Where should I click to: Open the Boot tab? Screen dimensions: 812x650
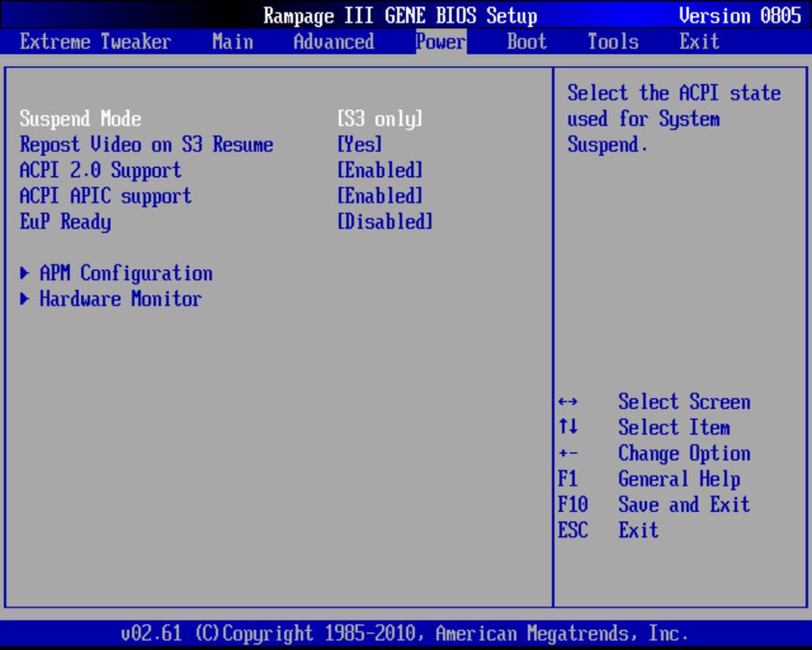[527, 42]
